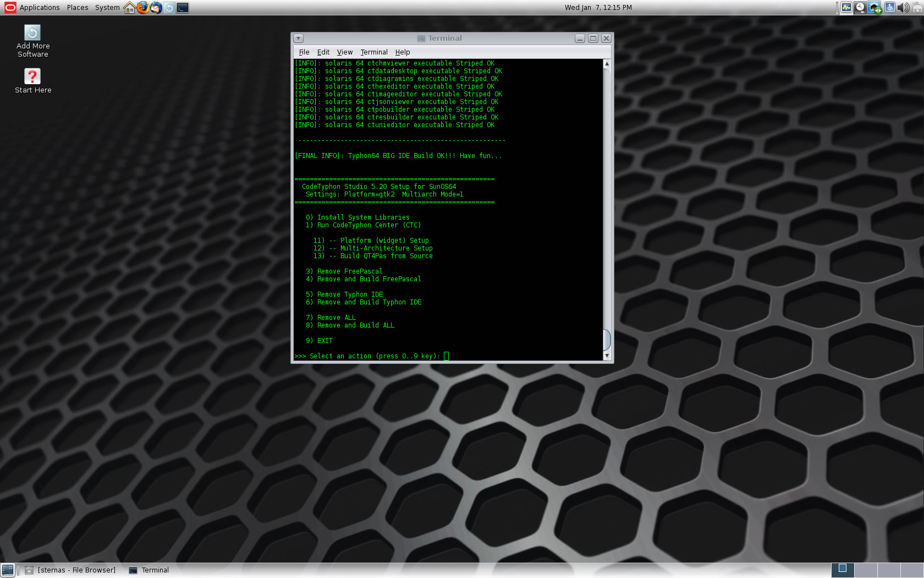Click 'Settings: Platform=gtk2 Multiarch Mode=1' line
The height and width of the screenshot is (578, 924).
coord(384,194)
